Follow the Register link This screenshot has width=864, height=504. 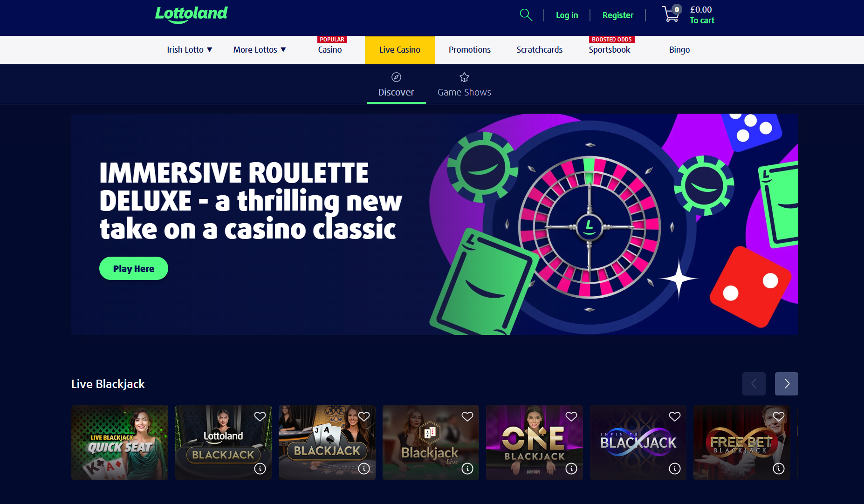(618, 15)
